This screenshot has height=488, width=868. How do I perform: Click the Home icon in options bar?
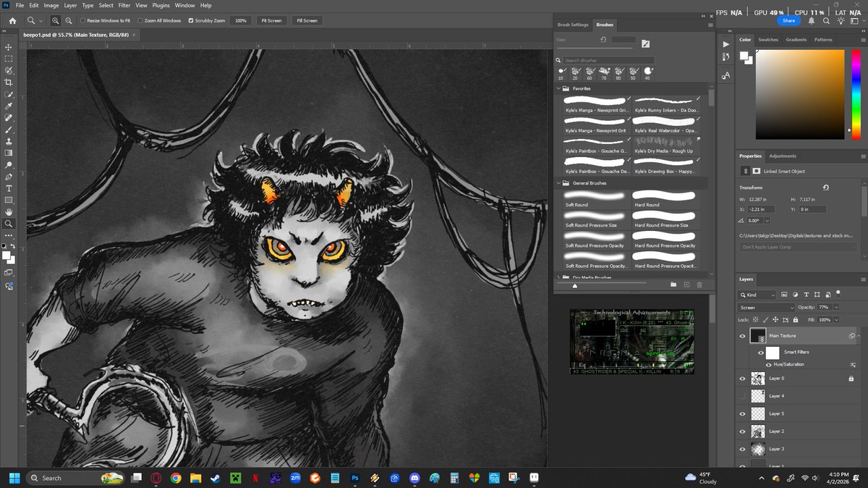(12, 21)
